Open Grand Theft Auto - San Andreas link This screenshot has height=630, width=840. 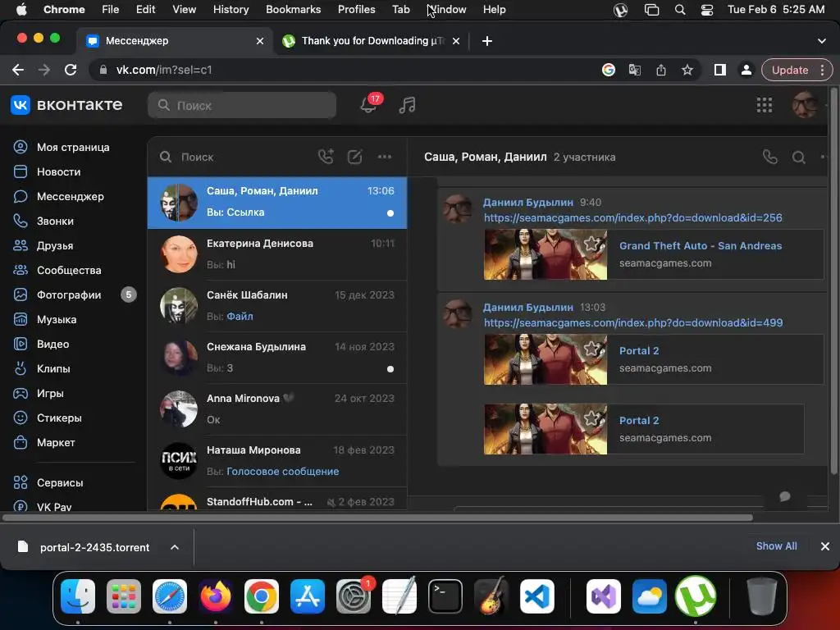(701, 246)
